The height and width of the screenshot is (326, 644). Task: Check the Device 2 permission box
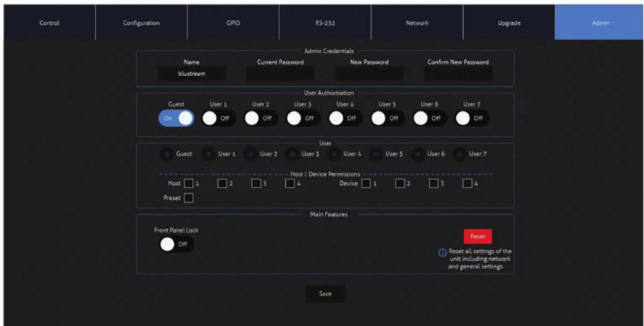pyautogui.click(x=400, y=183)
